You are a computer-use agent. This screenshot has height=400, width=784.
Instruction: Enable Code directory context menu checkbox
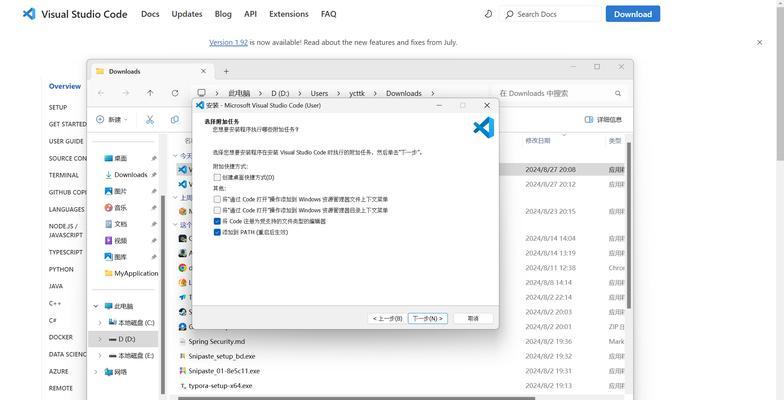(x=217, y=210)
